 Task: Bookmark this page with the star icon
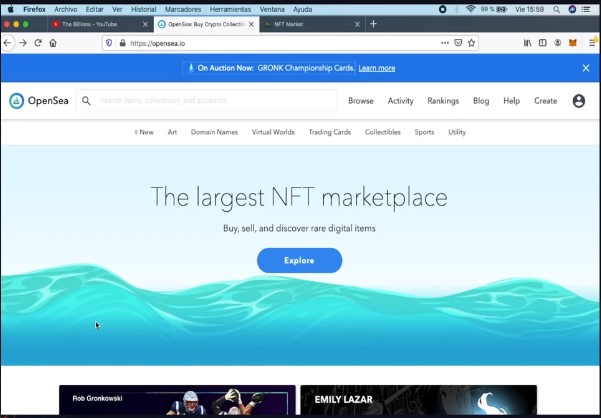click(x=471, y=43)
